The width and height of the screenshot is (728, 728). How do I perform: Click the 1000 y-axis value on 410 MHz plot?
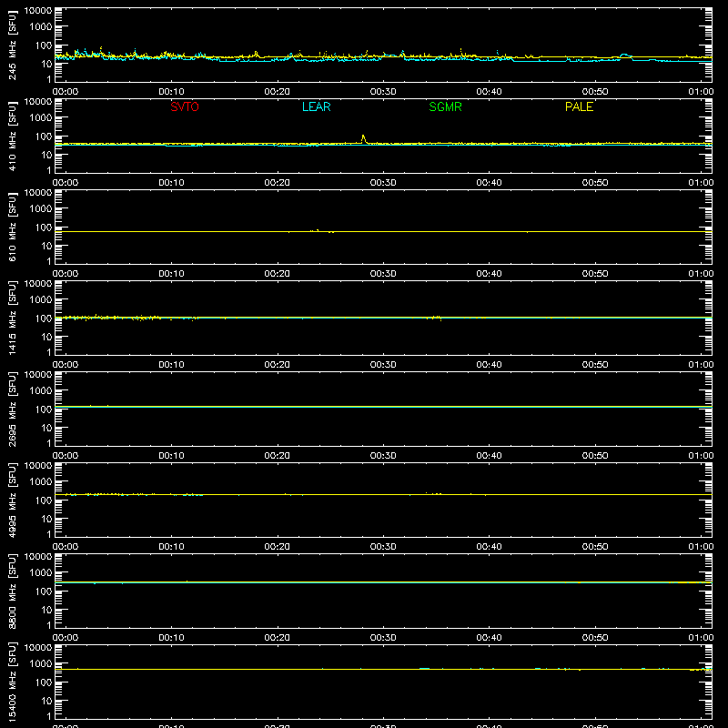[41, 118]
